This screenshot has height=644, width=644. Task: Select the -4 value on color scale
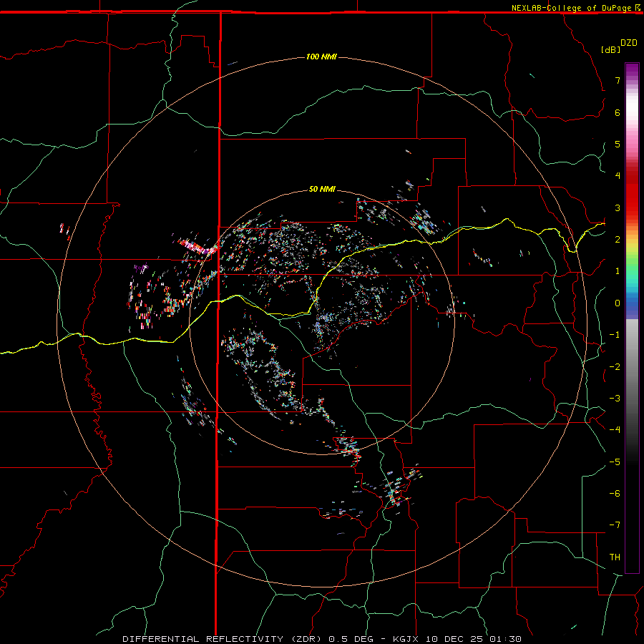click(x=615, y=429)
